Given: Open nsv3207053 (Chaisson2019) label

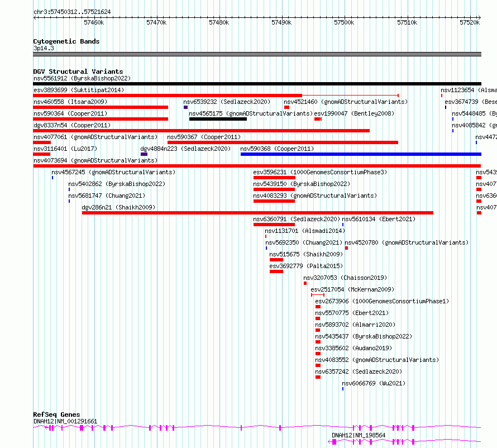Looking at the screenshot, I should pyautogui.click(x=345, y=278).
